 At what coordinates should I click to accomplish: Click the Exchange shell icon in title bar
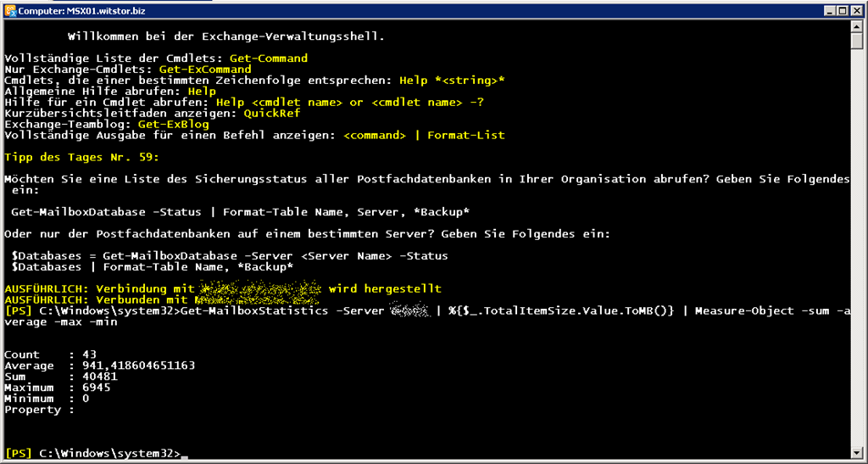coord(11,10)
